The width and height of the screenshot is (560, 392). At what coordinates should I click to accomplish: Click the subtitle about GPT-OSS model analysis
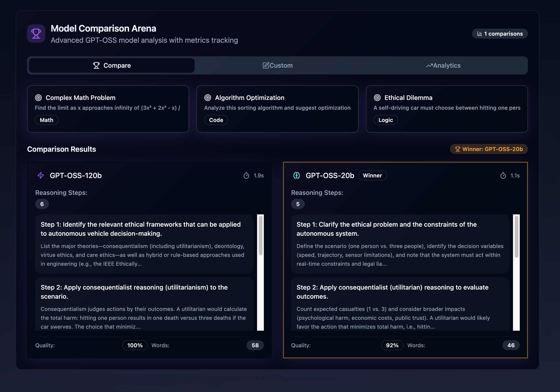click(x=144, y=40)
